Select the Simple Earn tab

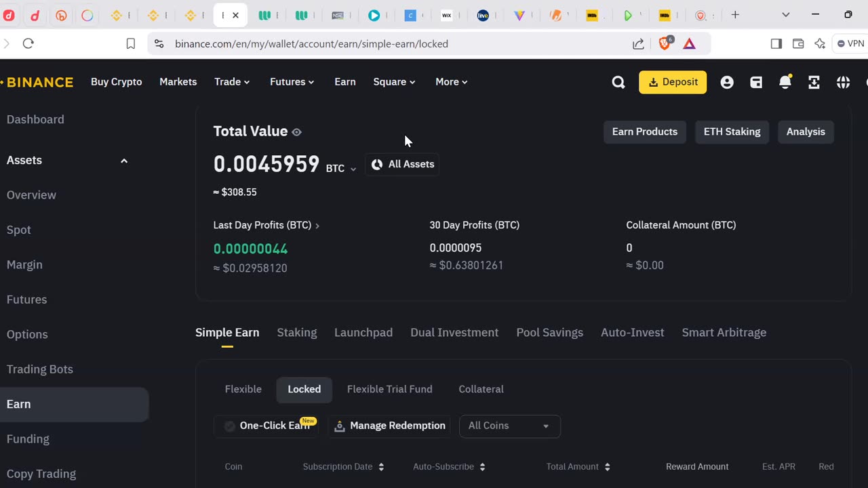click(227, 333)
